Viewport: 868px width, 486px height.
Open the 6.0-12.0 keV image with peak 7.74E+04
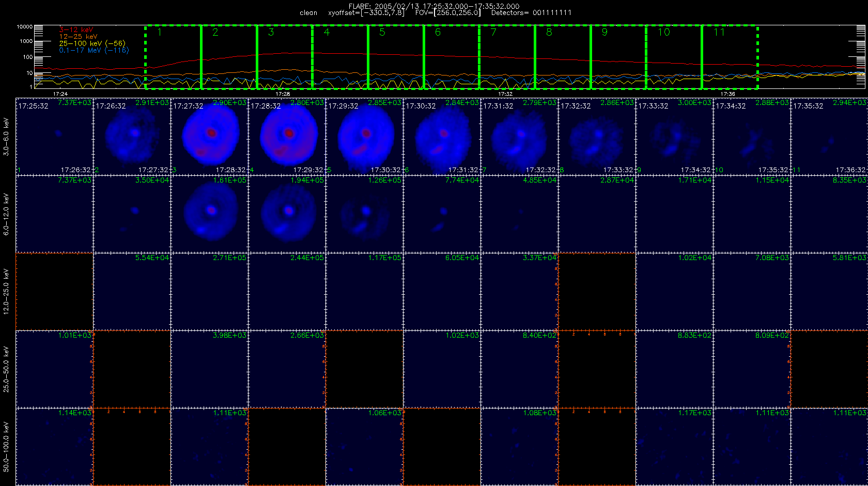442,214
